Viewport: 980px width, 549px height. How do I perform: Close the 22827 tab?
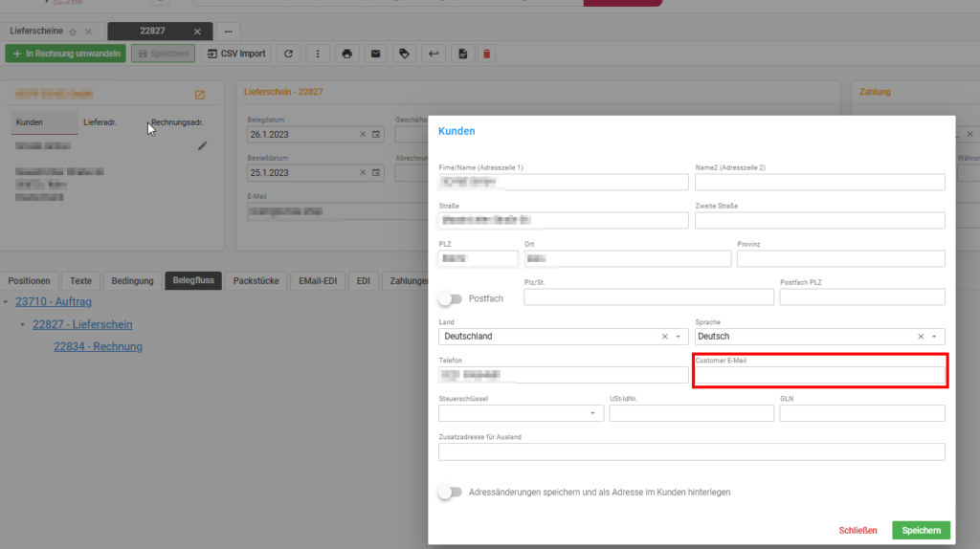tap(197, 32)
